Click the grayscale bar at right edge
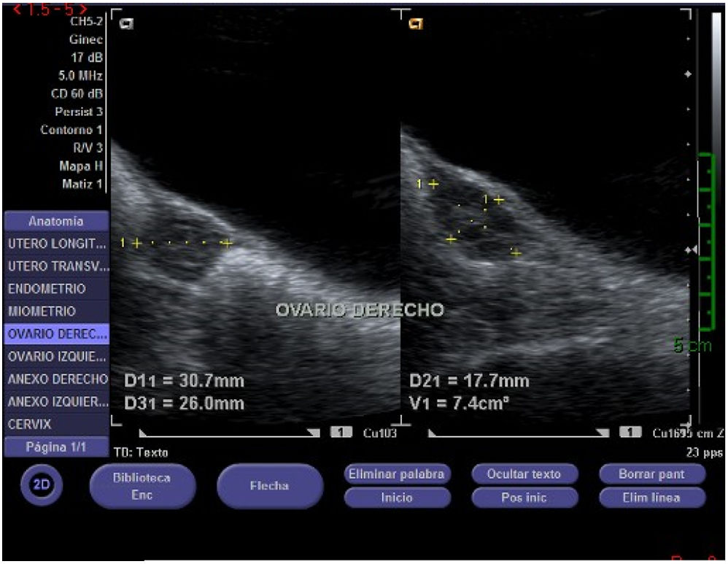 (716, 109)
